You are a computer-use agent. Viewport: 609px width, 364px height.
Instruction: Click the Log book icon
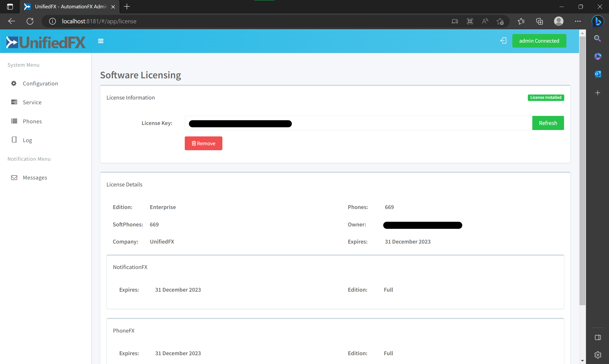[x=14, y=140]
